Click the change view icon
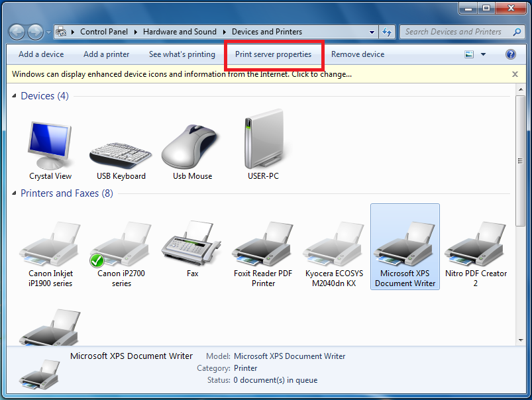Screen dimensions: 532x400 point(469,54)
